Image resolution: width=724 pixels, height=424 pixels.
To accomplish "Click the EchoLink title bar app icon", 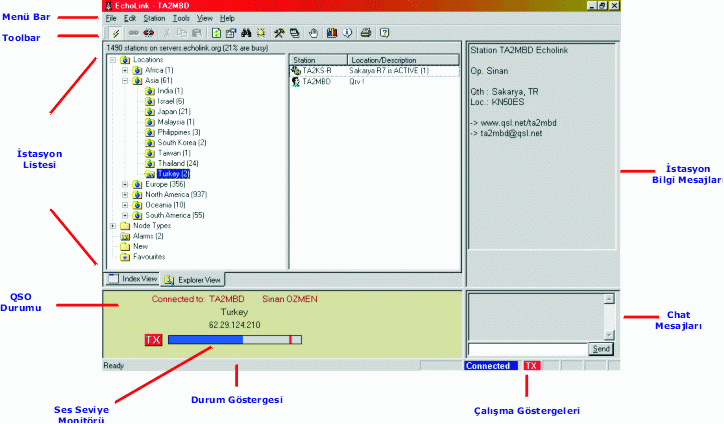I will tap(108, 6).
